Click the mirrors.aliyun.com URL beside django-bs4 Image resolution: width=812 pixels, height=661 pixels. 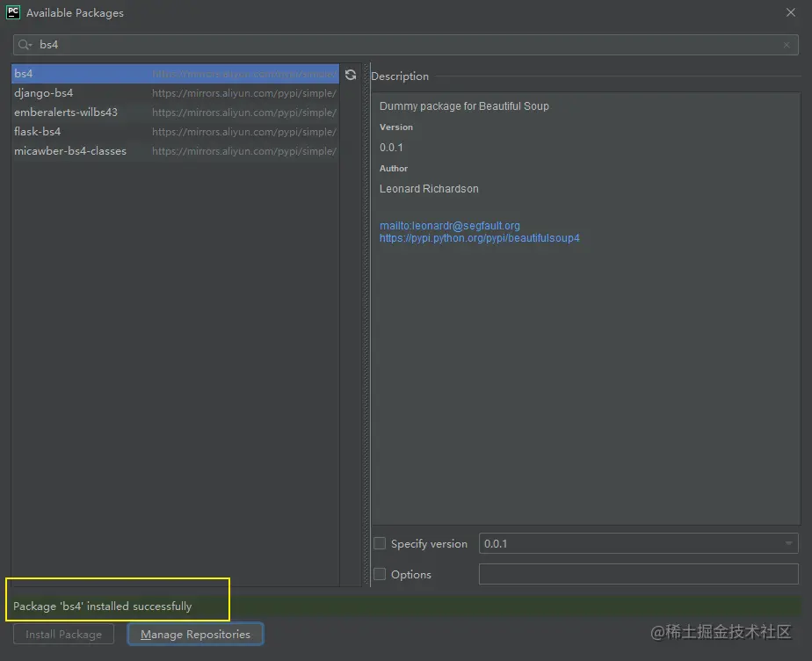244,92
